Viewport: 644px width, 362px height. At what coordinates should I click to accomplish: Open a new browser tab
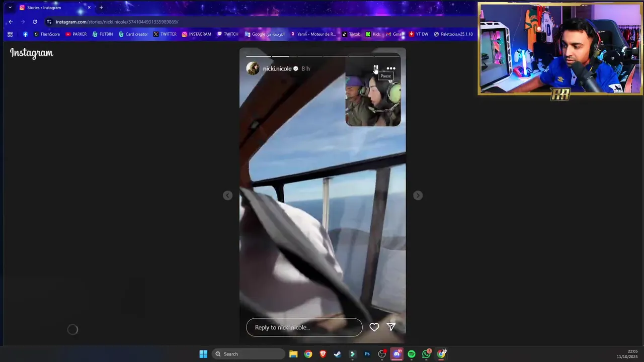101,8
